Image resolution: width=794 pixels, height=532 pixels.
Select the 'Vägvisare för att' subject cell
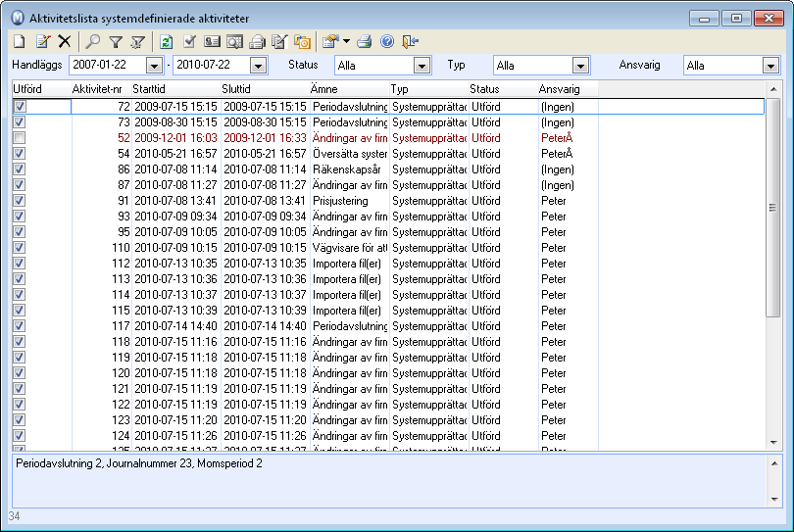[x=349, y=248]
